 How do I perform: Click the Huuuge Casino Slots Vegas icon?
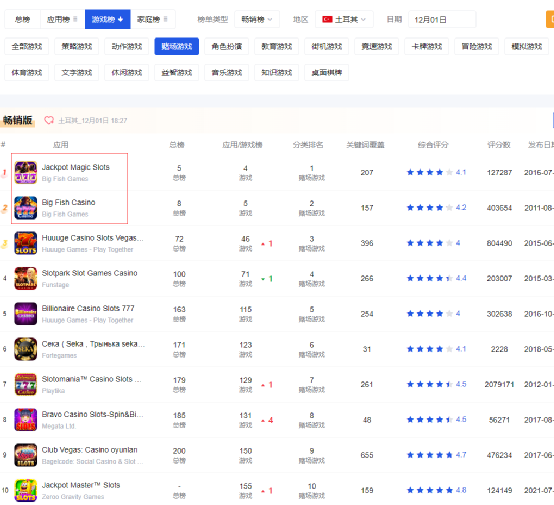pos(25,243)
